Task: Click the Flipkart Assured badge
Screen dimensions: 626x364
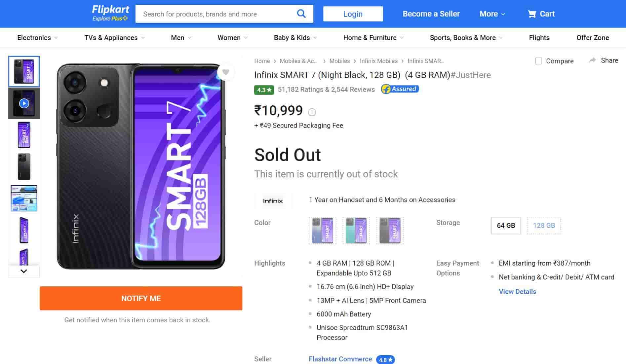Action: [x=400, y=89]
